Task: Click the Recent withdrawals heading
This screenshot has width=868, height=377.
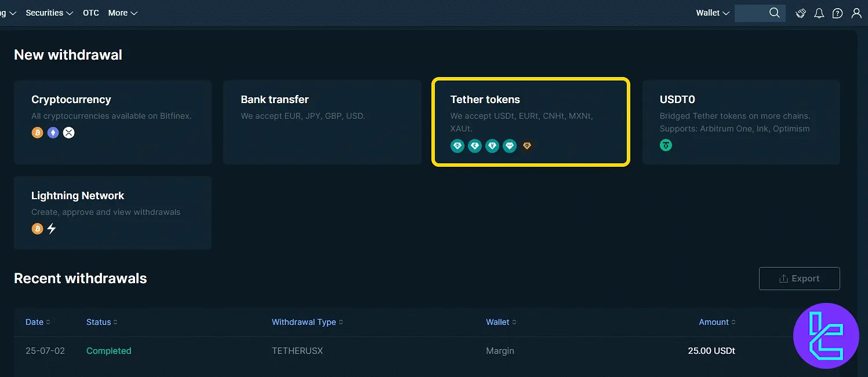Action: click(81, 279)
